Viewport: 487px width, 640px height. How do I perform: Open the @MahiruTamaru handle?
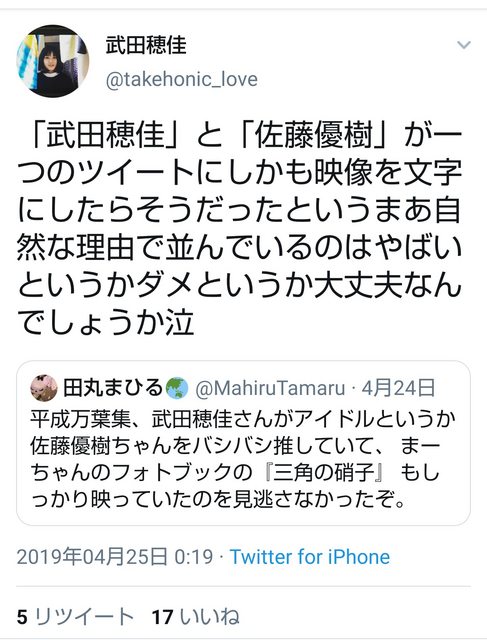tap(270, 389)
